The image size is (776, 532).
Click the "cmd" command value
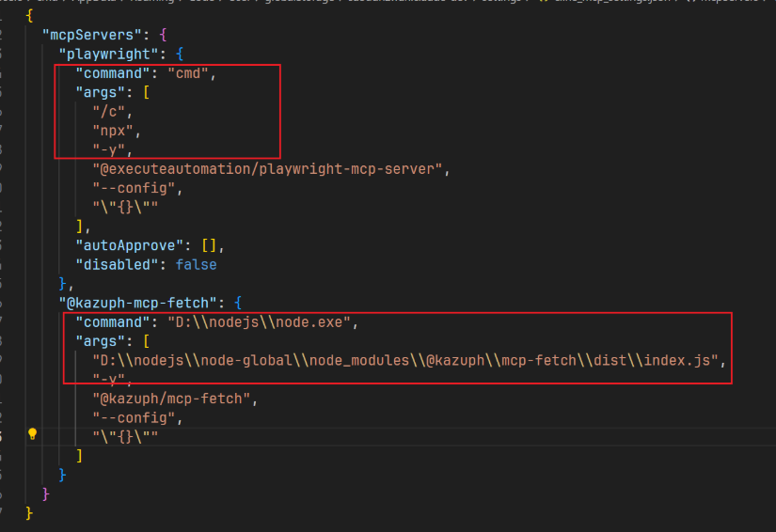point(188,73)
